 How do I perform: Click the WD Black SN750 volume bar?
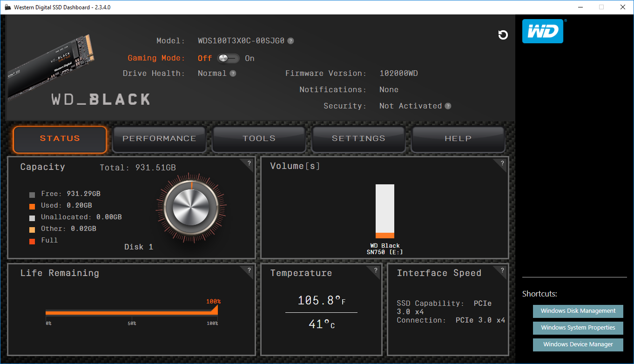385,211
